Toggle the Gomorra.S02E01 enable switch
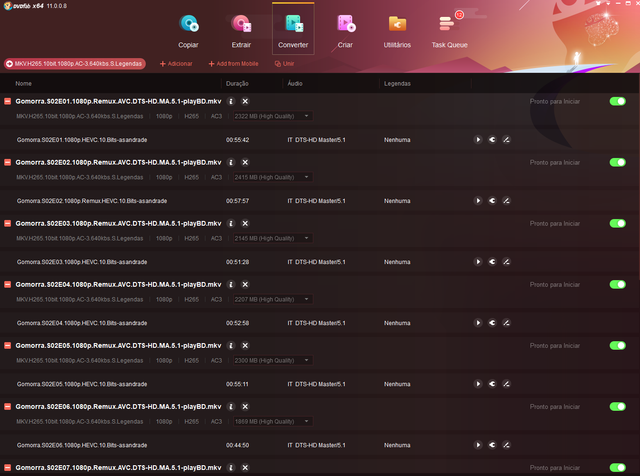 (x=618, y=101)
